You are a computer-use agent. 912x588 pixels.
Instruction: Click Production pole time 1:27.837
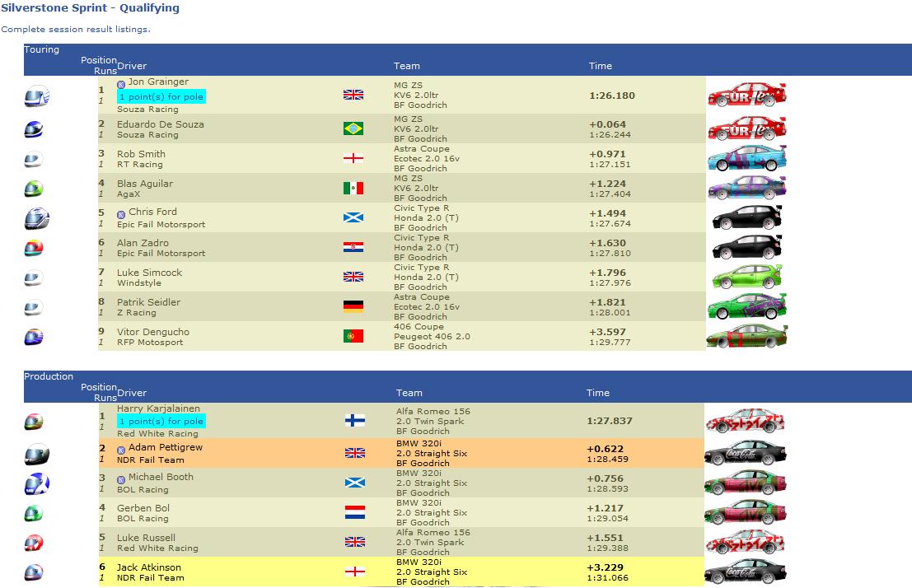coord(610,421)
